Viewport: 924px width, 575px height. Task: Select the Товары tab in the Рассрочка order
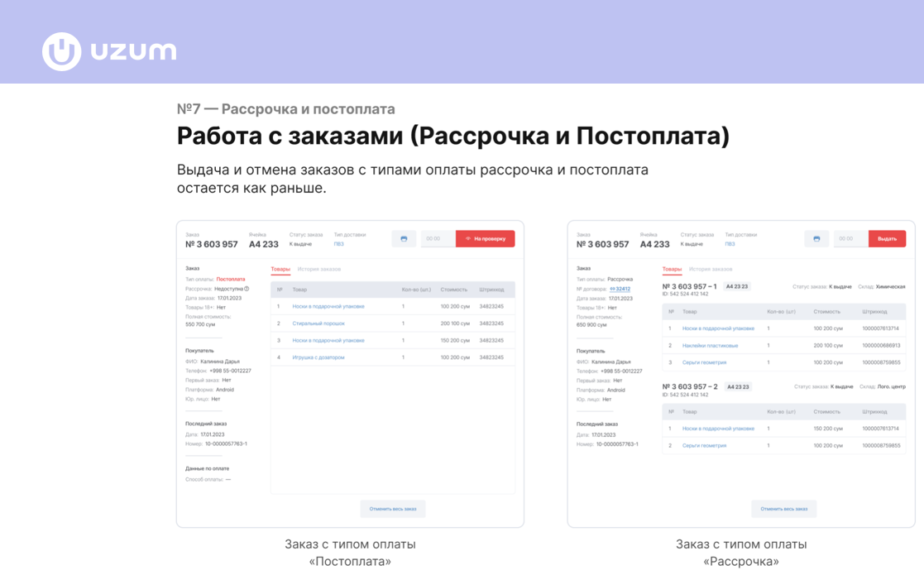click(x=672, y=269)
